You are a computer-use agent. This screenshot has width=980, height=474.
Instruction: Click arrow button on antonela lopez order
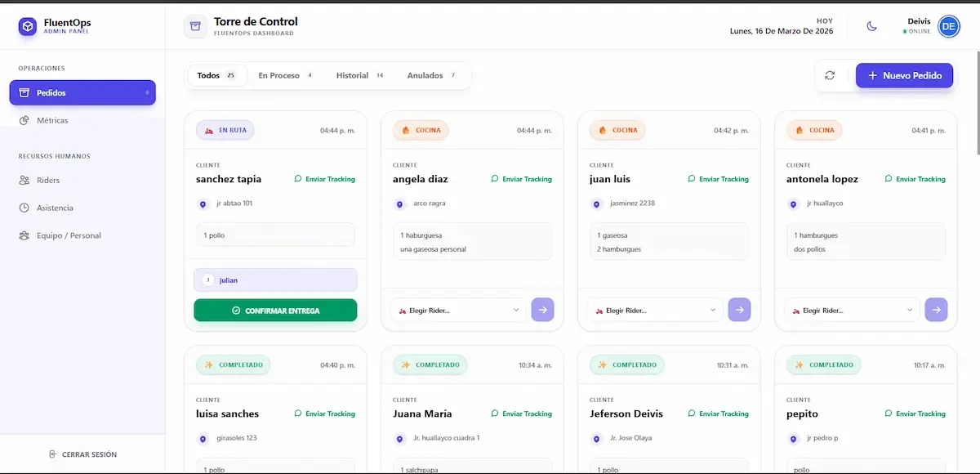(936, 310)
